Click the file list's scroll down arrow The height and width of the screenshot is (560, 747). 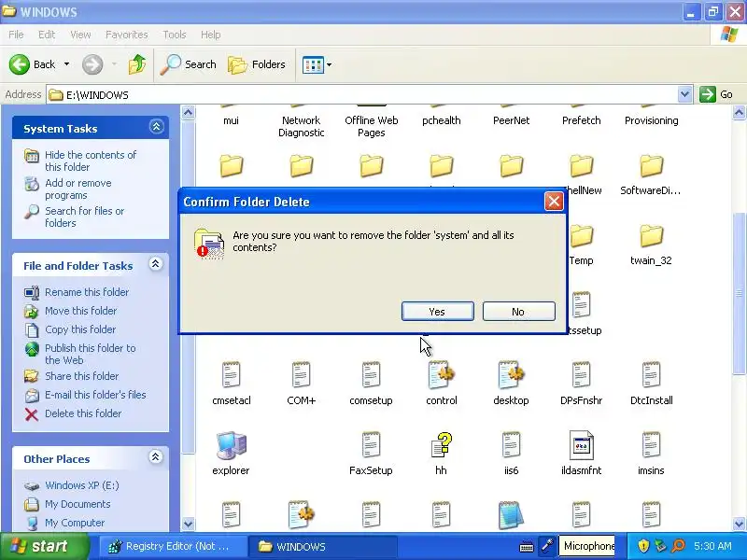click(739, 524)
